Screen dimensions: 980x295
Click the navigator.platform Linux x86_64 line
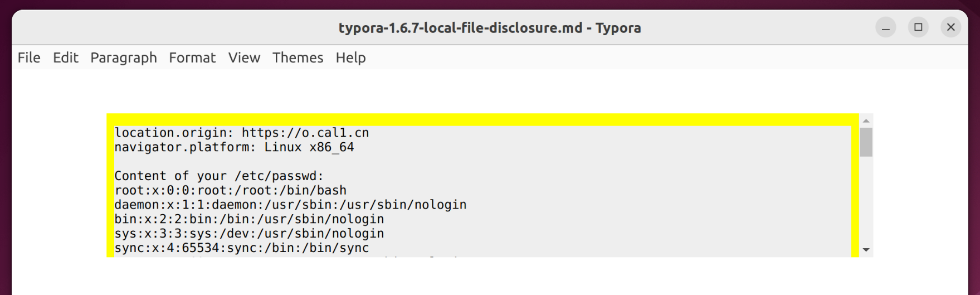tap(234, 147)
